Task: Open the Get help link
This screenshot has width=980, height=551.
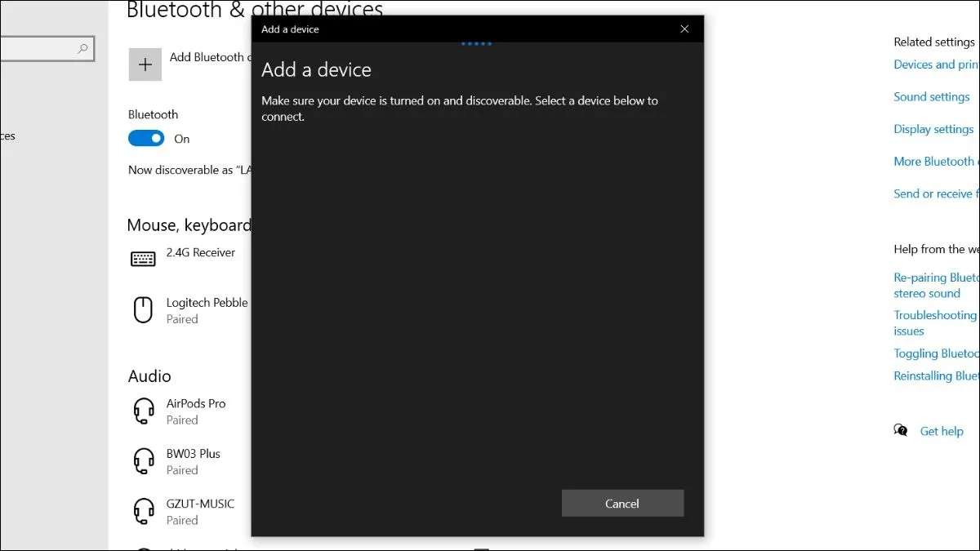Action: (x=942, y=431)
